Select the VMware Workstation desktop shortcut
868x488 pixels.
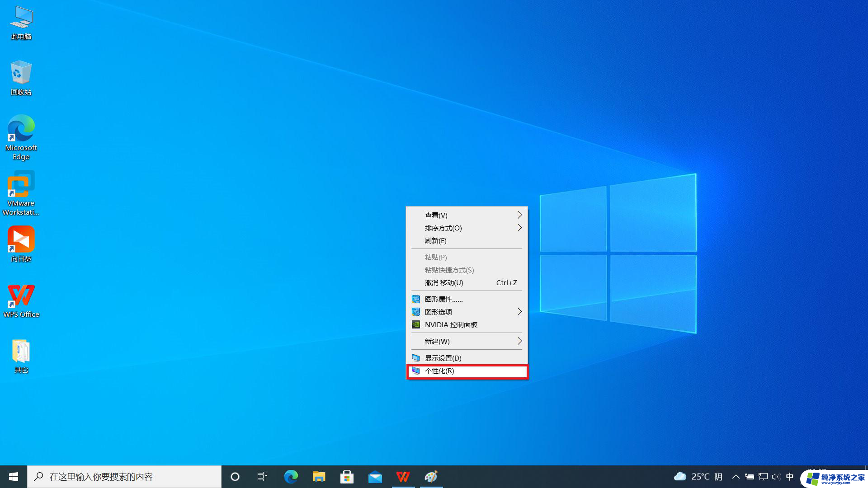pyautogui.click(x=21, y=193)
